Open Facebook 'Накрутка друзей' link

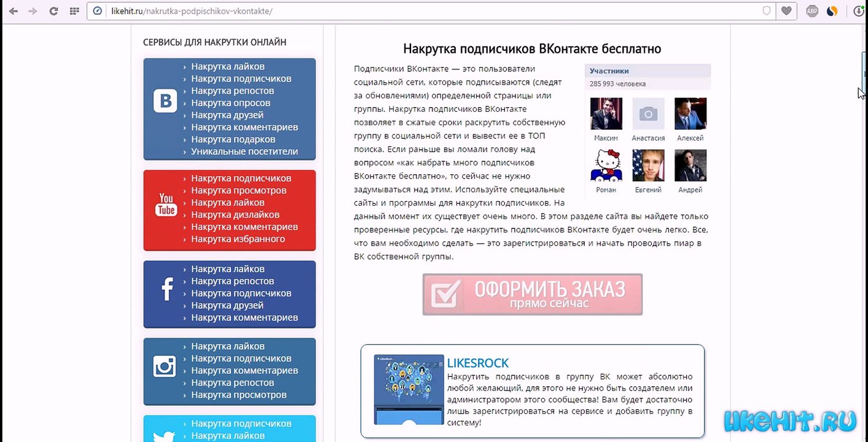point(227,305)
